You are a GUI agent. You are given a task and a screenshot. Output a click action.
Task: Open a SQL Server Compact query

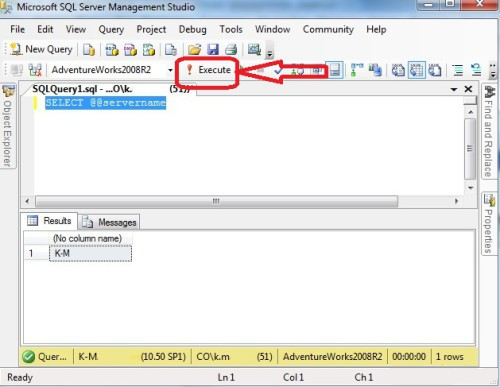pyautogui.click(x=171, y=50)
